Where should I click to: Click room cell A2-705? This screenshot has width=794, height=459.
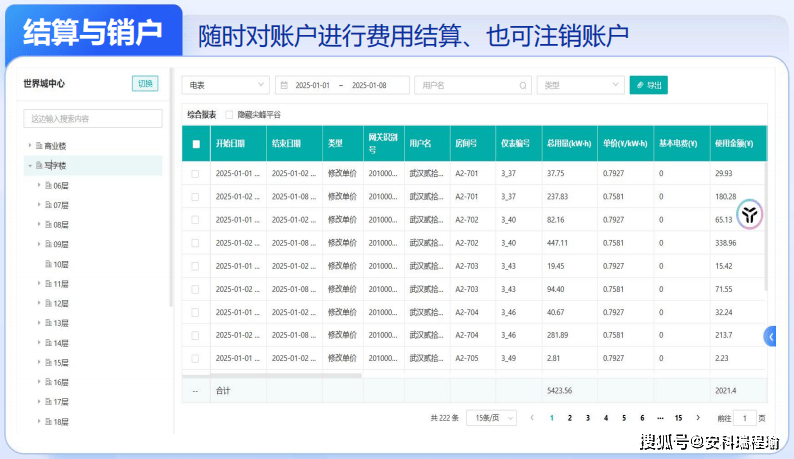[466, 358]
